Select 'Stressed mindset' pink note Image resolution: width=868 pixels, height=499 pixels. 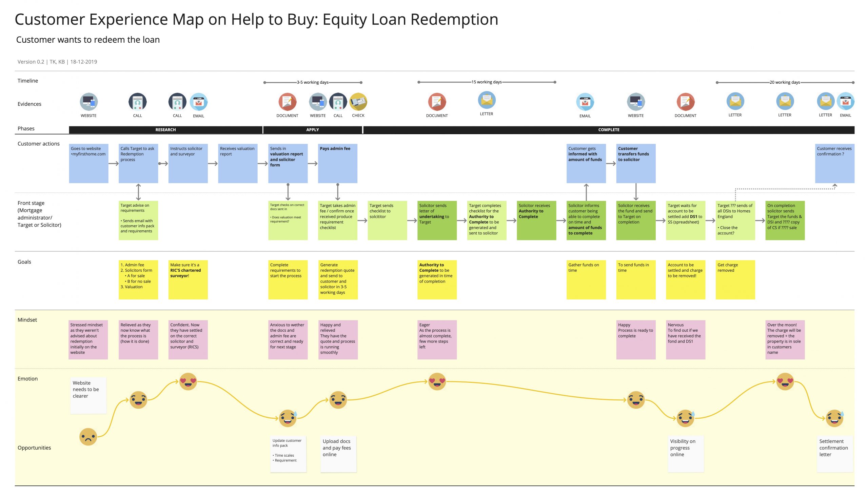(88, 340)
